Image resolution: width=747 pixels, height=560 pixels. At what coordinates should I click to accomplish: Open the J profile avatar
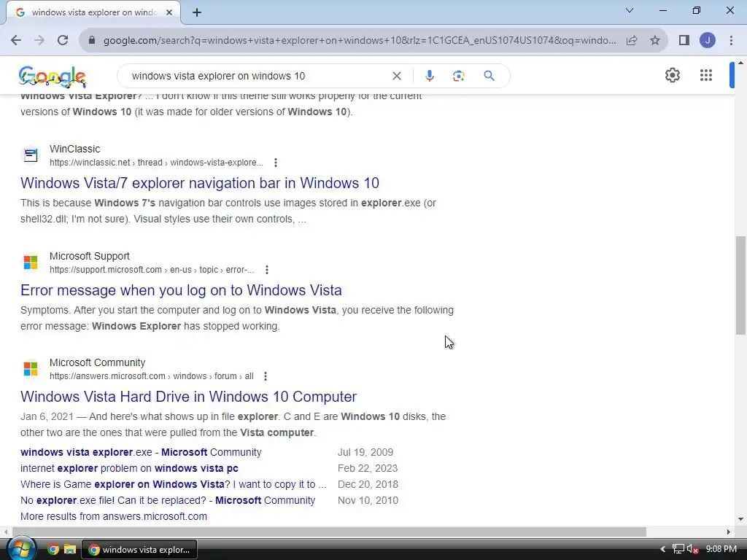coord(708,41)
